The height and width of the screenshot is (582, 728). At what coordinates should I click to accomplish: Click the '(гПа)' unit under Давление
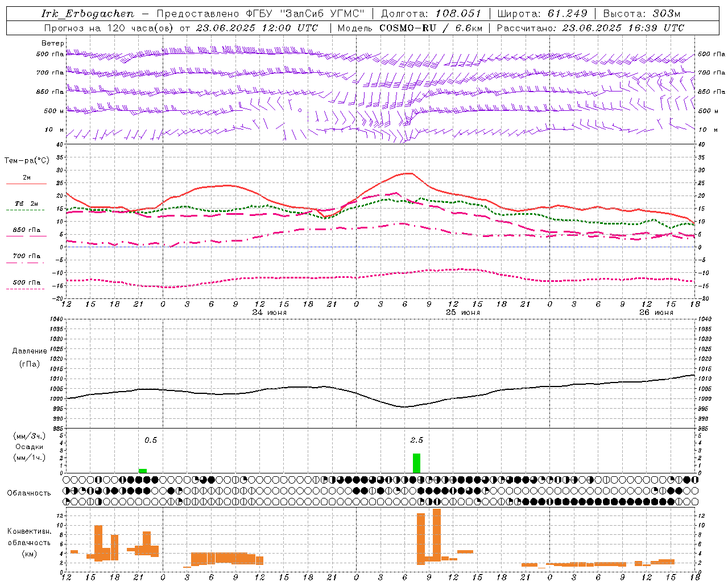(x=30, y=364)
